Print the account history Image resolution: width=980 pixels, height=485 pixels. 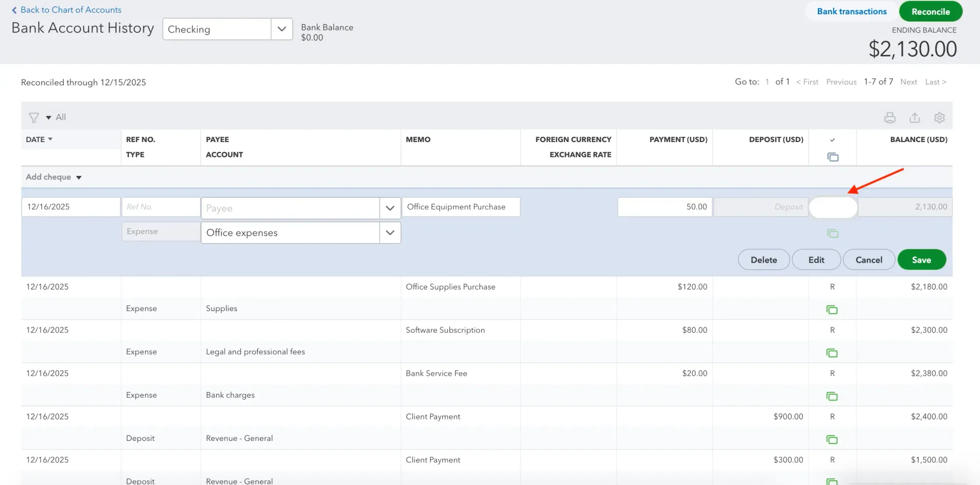pos(890,118)
